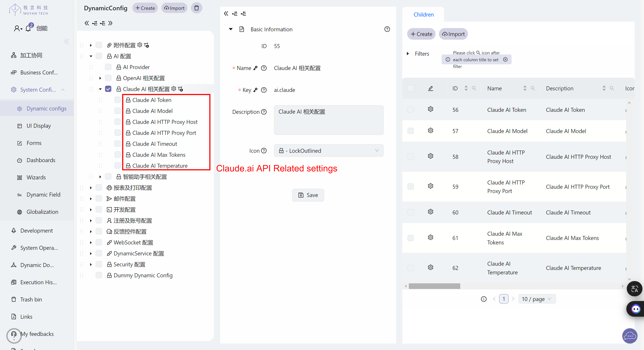644x350 pixels.
Task: Dismiss the filter hint close icon
Action: click(505, 59)
